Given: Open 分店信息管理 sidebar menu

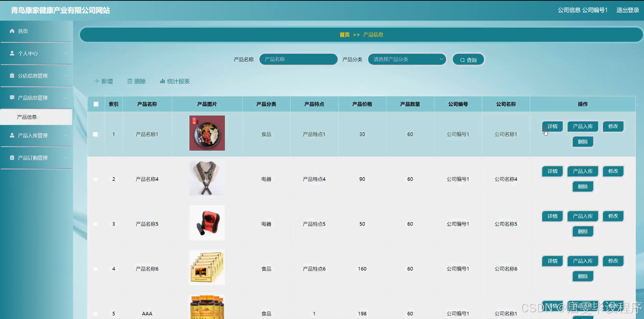Looking at the screenshot, I should click(36, 76).
